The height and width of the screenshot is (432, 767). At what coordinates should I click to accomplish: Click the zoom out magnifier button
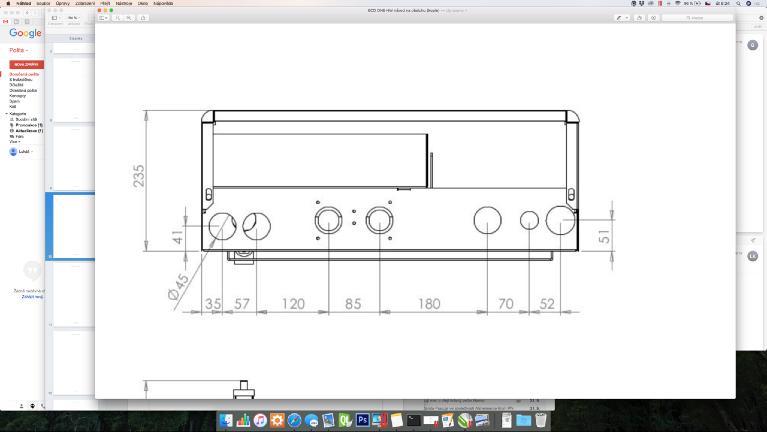point(118,18)
